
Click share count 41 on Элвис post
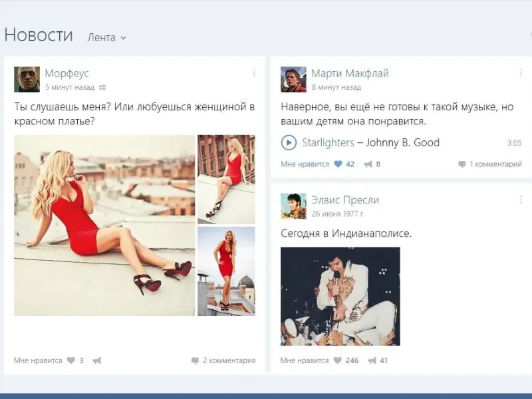coord(384,360)
